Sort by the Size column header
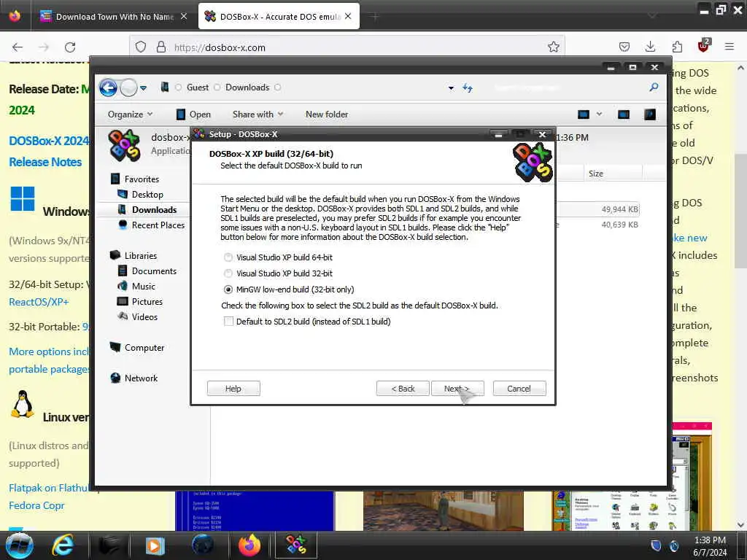Screen dimensions: 747x560 tap(612, 174)
